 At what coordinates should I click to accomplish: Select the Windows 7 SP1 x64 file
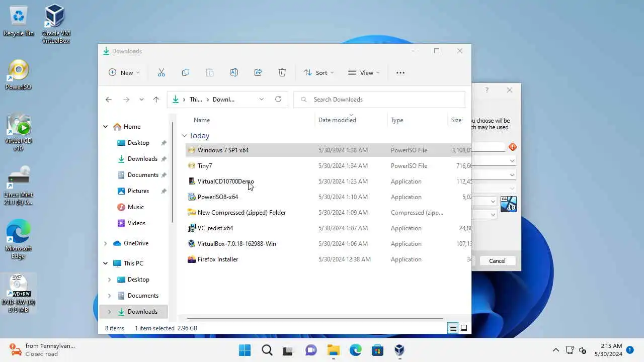point(328,150)
